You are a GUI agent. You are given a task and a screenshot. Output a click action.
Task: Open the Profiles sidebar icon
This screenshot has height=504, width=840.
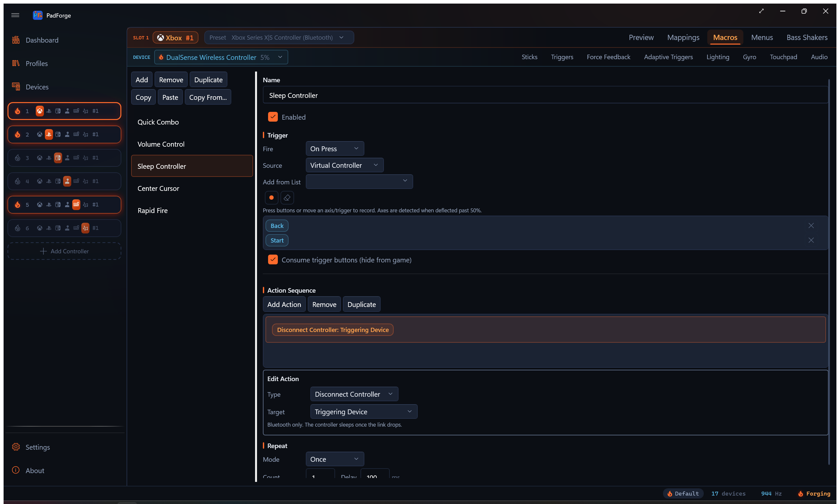16,63
